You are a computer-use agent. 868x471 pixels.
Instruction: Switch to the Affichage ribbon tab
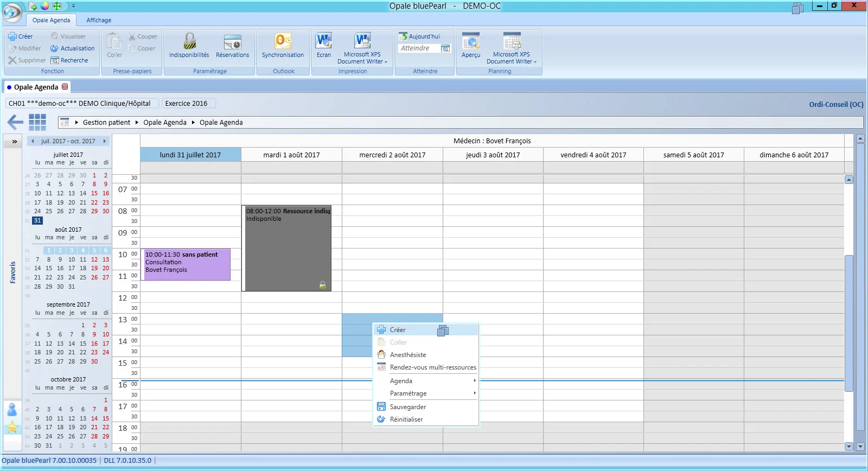pyautogui.click(x=99, y=20)
